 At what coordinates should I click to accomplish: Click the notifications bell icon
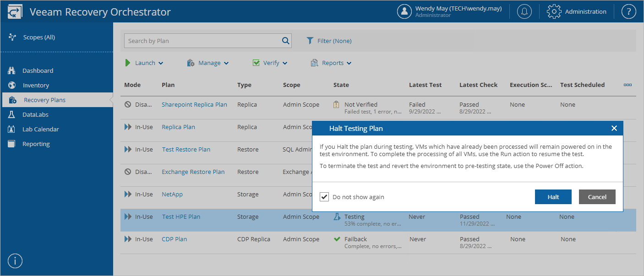point(524,11)
